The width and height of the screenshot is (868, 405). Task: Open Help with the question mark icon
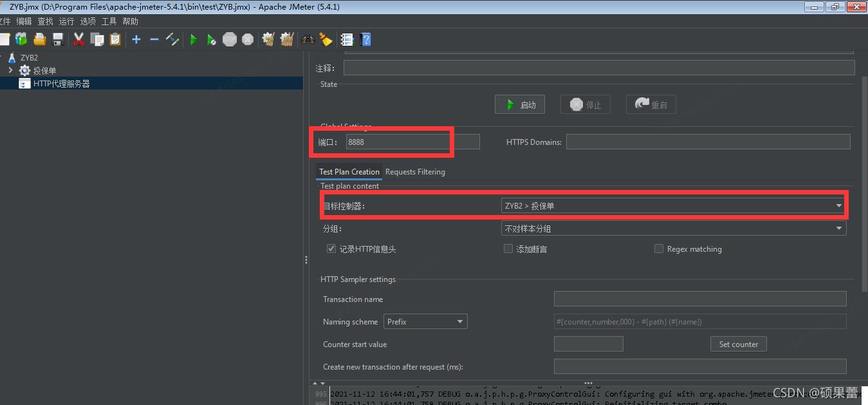[x=365, y=39]
